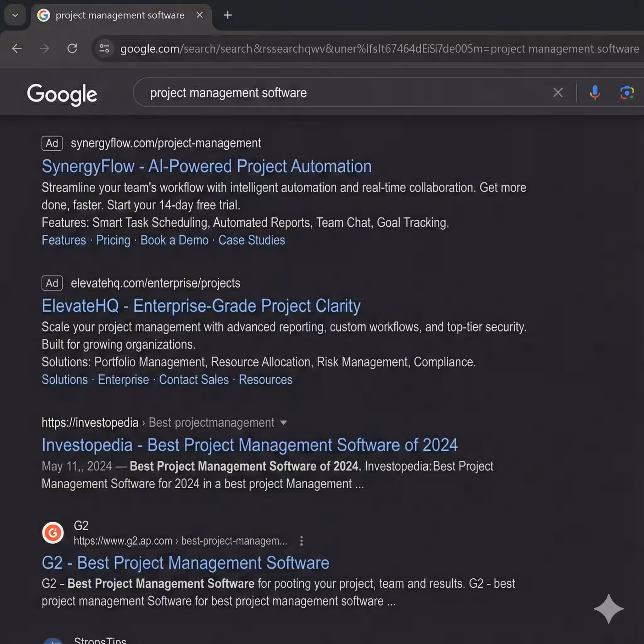Close the project management software tab
This screenshot has height=644, width=644.
(x=199, y=15)
